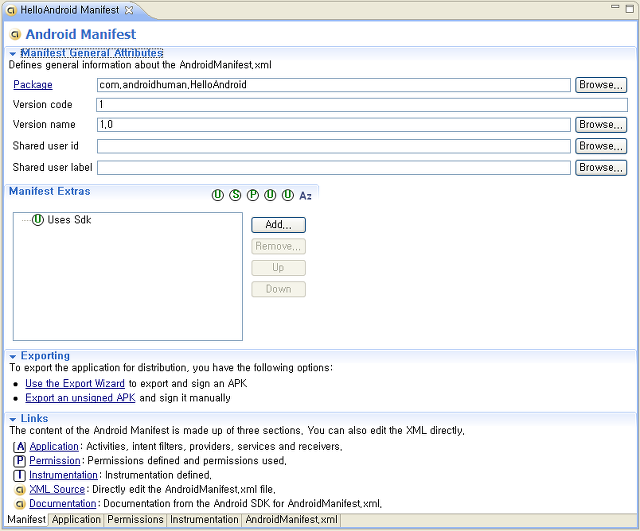Image resolution: width=640 pixels, height=531 pixels.
Task: Click Browse next to Package field
Action: click(601, 85)
